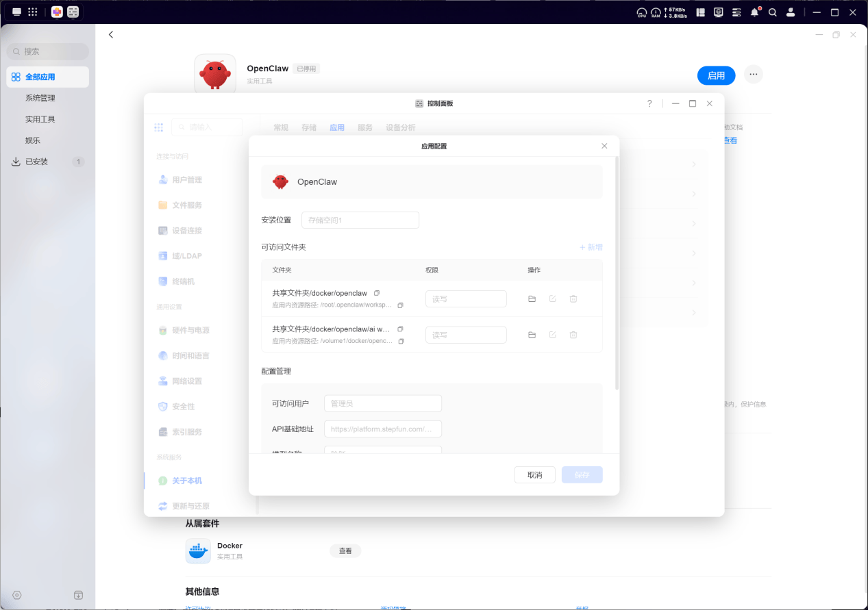Delete the docker/openclaw folder row
This screenshot has width=868, height=610.
(573, 298)
